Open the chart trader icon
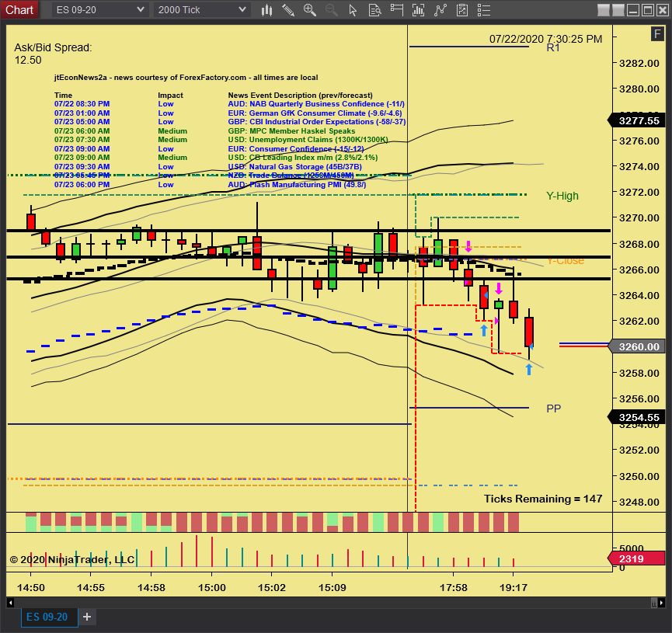 coord(397,10)
